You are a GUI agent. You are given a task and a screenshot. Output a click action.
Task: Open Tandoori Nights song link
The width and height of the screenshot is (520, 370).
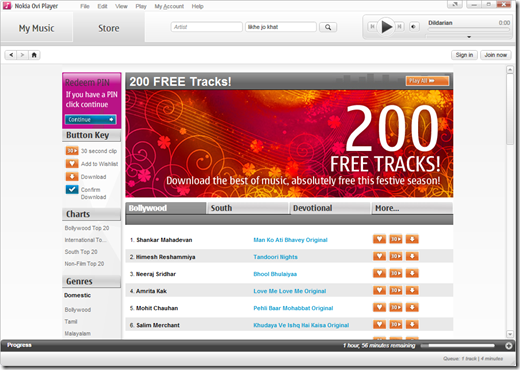click(x=275, y=257)
